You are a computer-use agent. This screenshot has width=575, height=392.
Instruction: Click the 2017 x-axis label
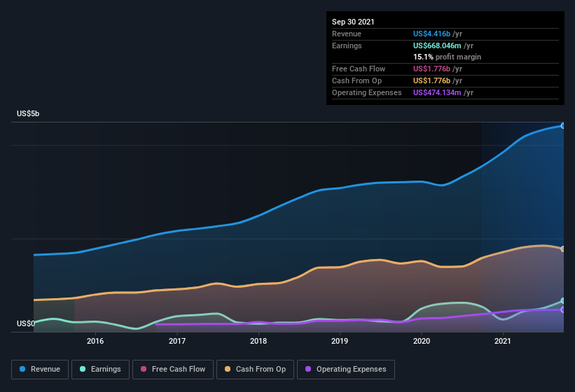[x=177, y=341]
